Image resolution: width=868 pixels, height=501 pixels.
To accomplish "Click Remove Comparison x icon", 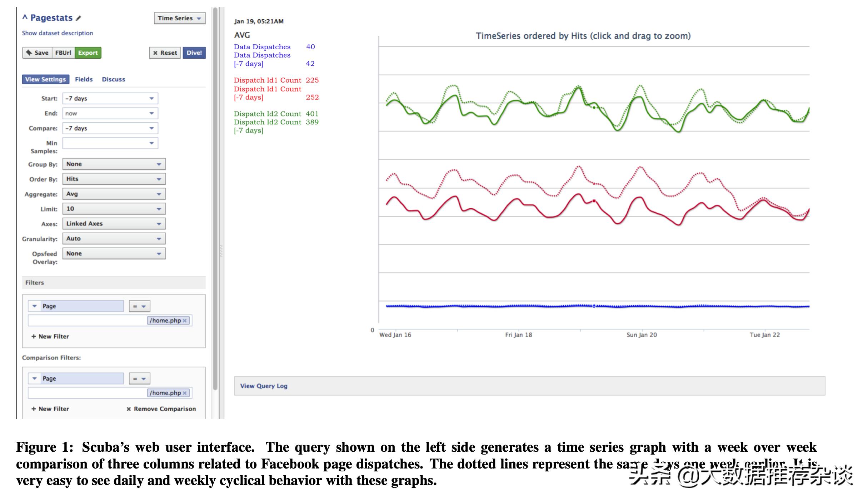I will click(x=129, y=409).
